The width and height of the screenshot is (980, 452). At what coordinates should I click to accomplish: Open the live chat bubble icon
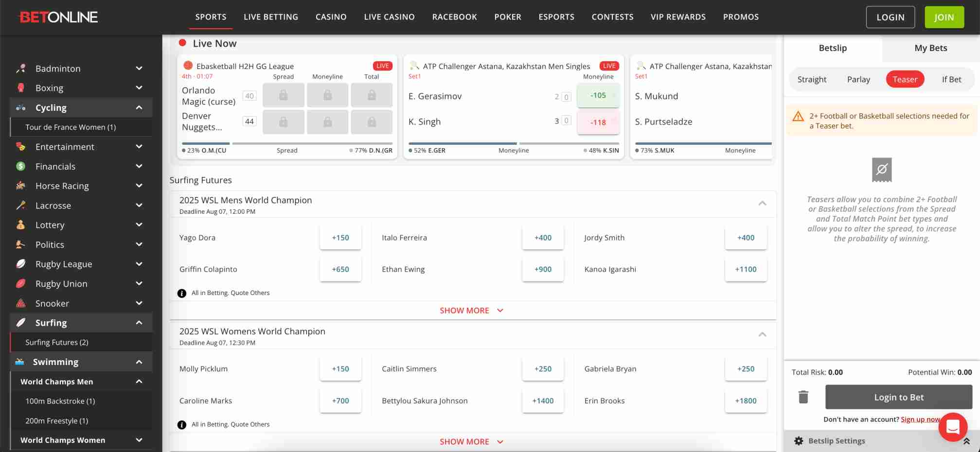click(x=953, y=427)
